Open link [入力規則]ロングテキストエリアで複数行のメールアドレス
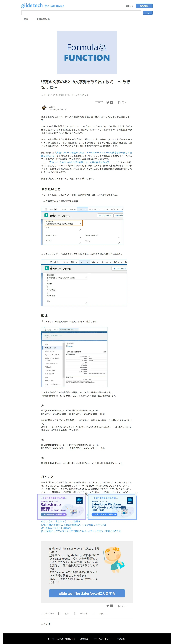Viewport: 174px width, 644px height. [81, 531]
